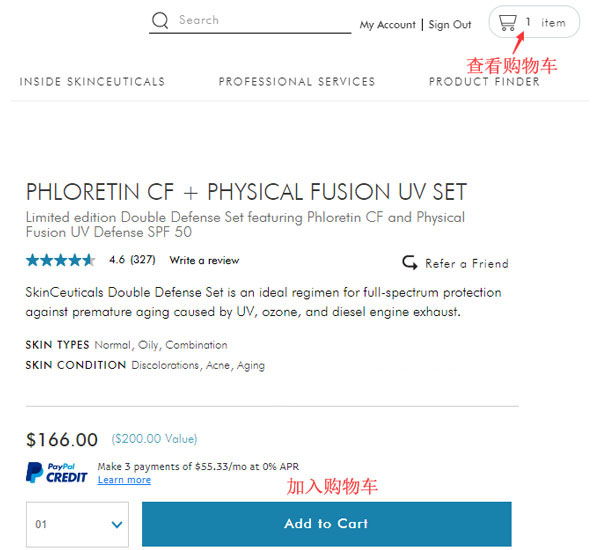The width and height of the screenshot is (600, 550).
Task: Click the star rating icons
Action: click(60, 260)
